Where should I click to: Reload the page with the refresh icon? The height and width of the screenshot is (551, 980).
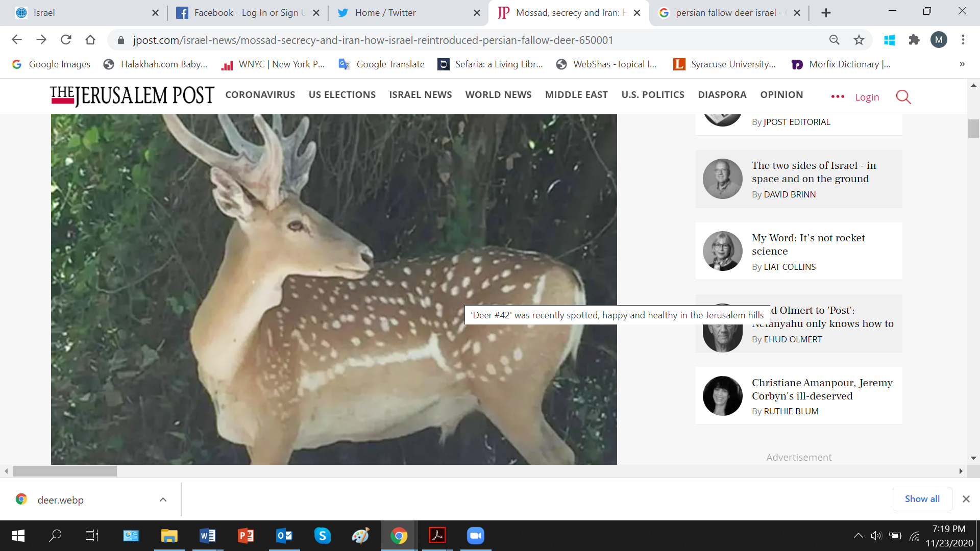pyautogui.click(x=66, y=40)
